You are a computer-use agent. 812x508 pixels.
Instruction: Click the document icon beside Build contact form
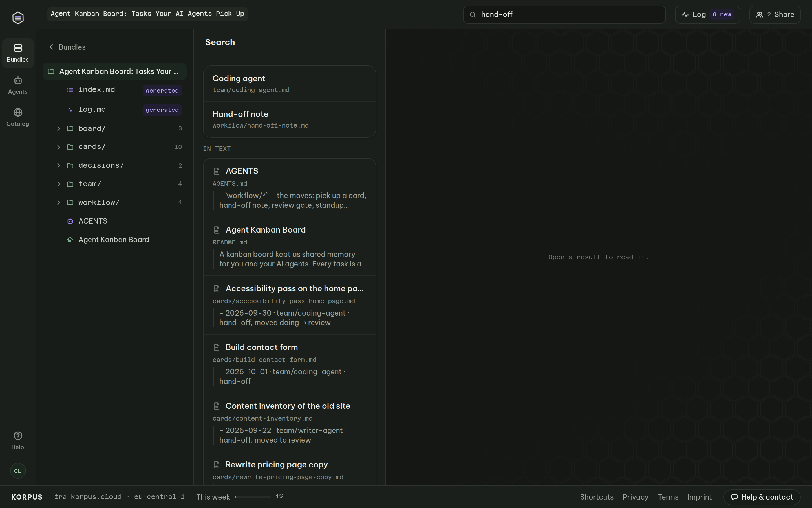(x=217, y=347)
